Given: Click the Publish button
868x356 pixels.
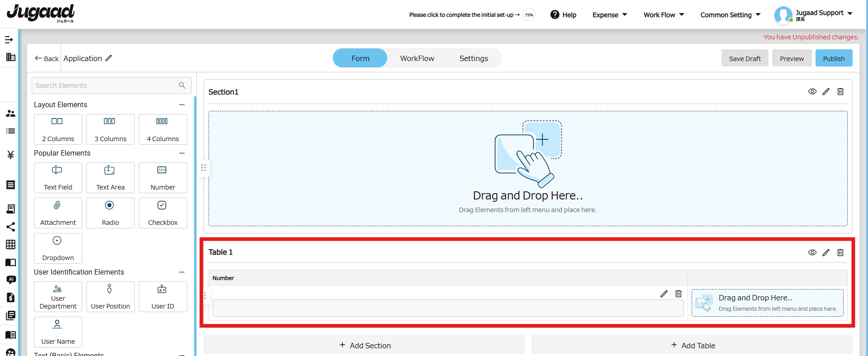Looking at the screenshot, I should (x=833, y=58).
